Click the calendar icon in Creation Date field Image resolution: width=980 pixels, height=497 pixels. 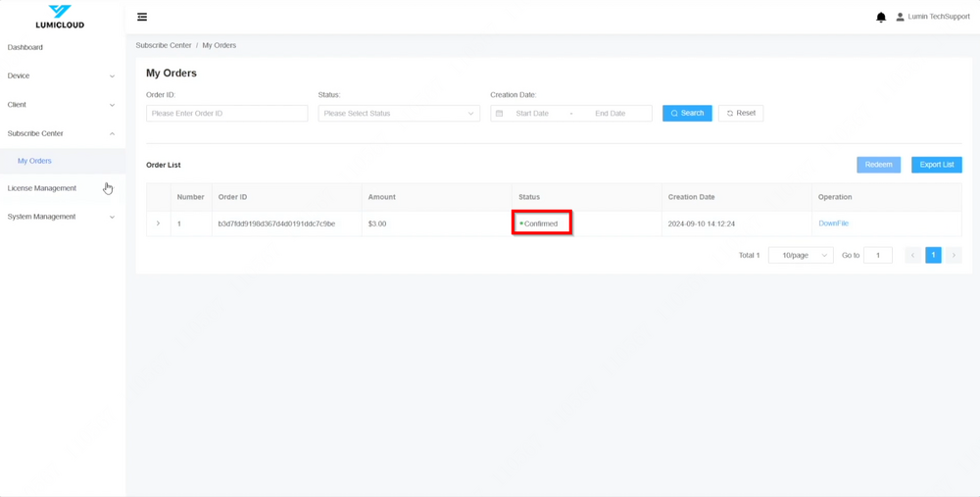pyautogui.click(x=499, y=114)
